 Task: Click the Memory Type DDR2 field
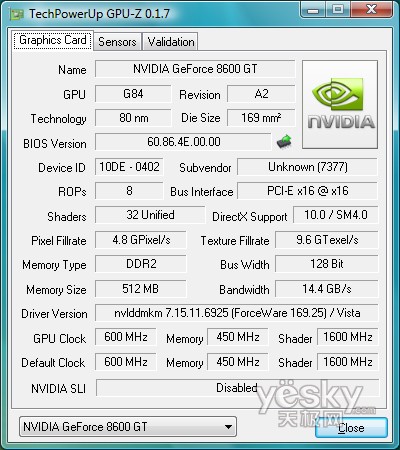[141, 264]
